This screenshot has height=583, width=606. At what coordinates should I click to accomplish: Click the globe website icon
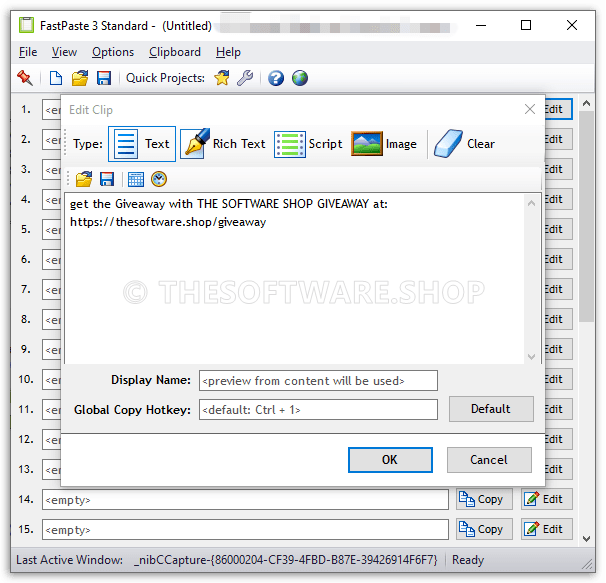[300, 78]
